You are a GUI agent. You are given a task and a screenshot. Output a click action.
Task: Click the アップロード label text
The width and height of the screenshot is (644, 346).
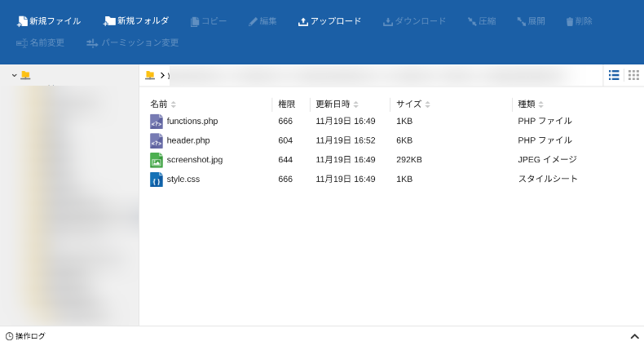tap(336, 21)
